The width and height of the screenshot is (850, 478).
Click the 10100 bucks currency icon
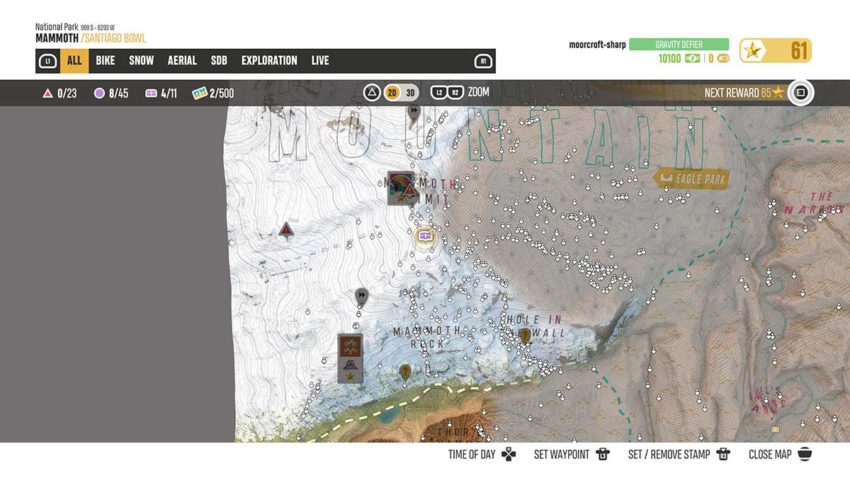point(692,59)
